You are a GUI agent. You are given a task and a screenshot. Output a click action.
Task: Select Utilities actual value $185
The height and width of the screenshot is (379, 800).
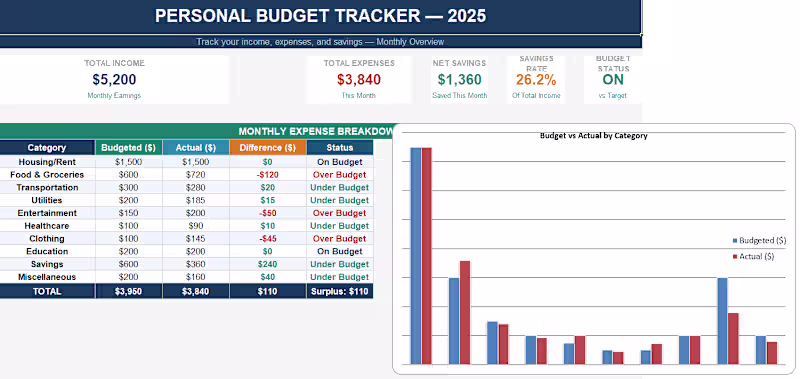[195, 200]
